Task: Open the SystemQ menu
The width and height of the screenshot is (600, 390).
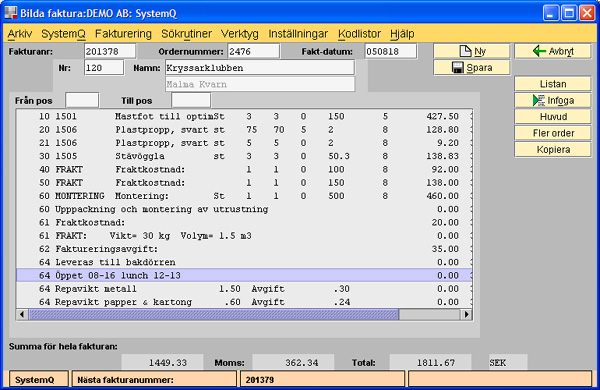Action: 63,34
